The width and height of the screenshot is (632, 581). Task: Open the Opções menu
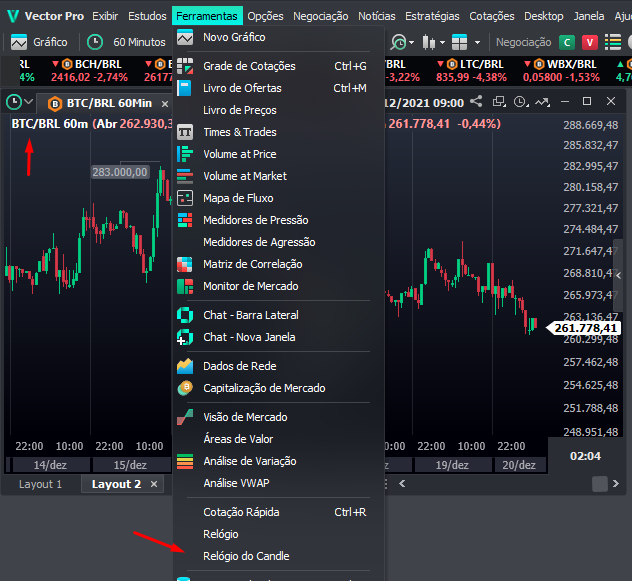(x=265, y=16)
